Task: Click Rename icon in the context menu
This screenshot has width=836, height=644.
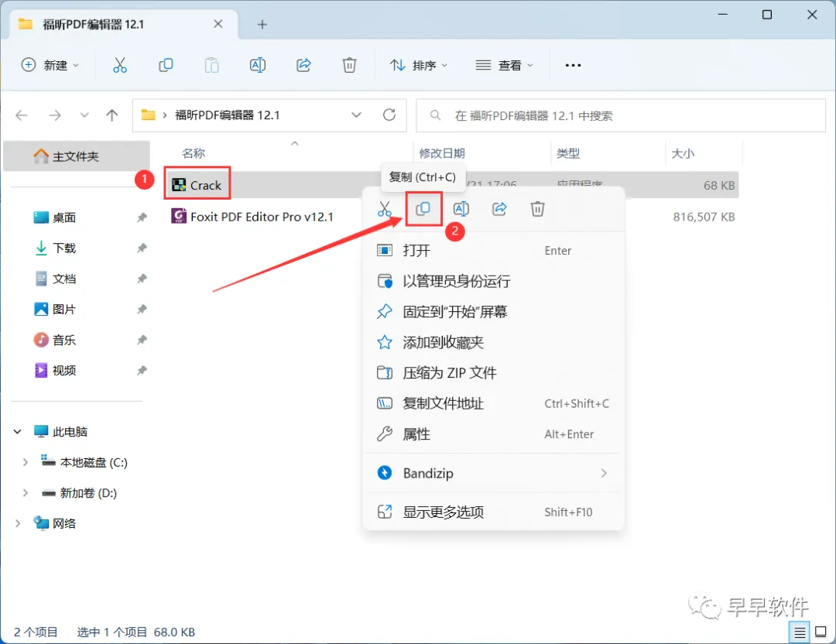Action: pyautogui.click(x=461, y=209)
